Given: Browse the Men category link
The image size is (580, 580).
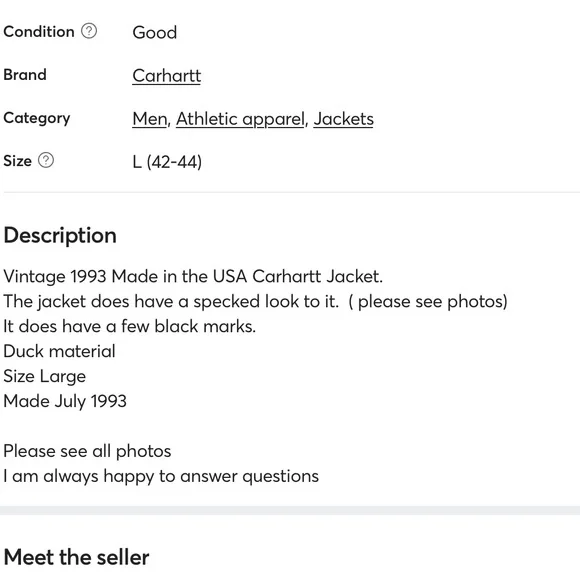Looking at the screenshot, I should pos(150,119).
